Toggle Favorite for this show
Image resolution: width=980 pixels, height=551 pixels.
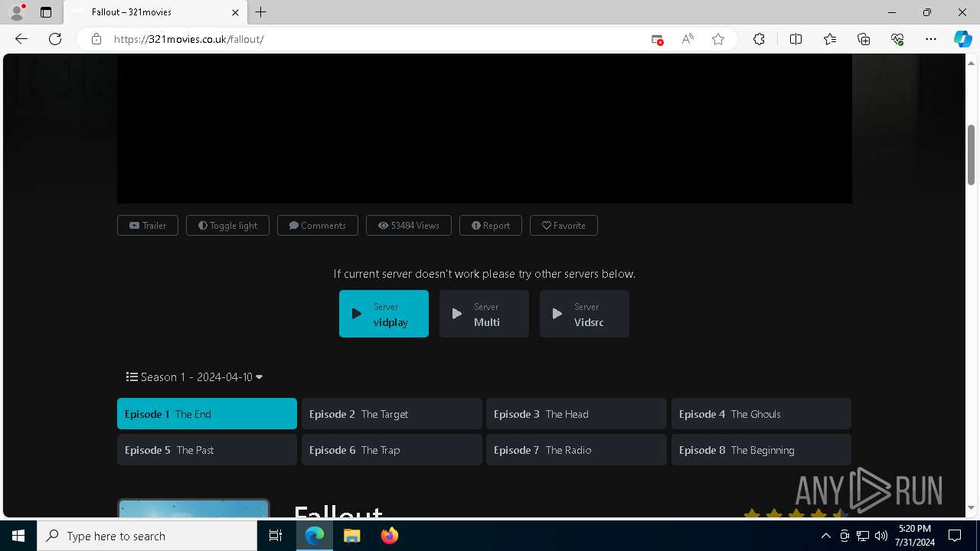(563, 226)
